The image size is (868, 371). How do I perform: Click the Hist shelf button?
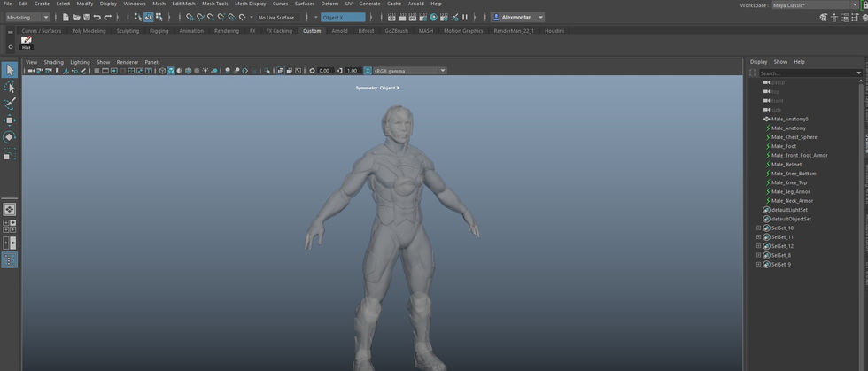(26, 43)
